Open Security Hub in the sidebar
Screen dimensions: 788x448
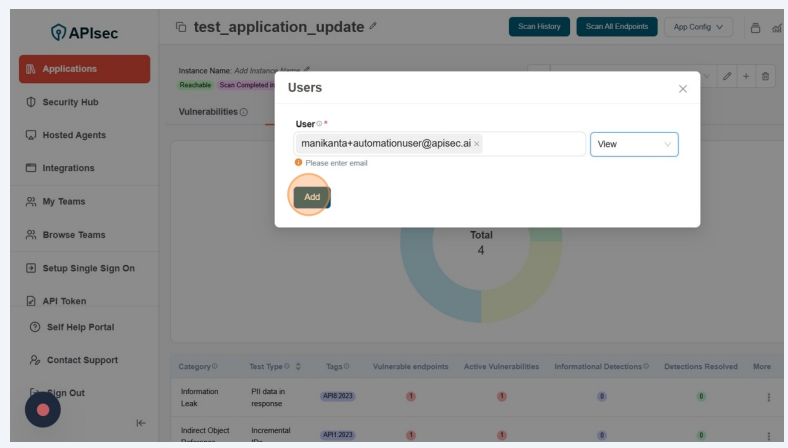point(70,102)
